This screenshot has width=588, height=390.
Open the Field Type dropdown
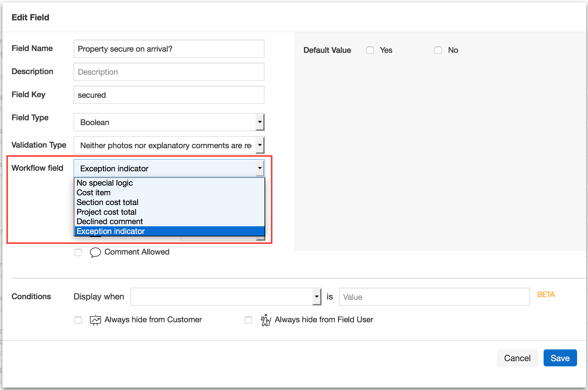click(x=169, y=122)
